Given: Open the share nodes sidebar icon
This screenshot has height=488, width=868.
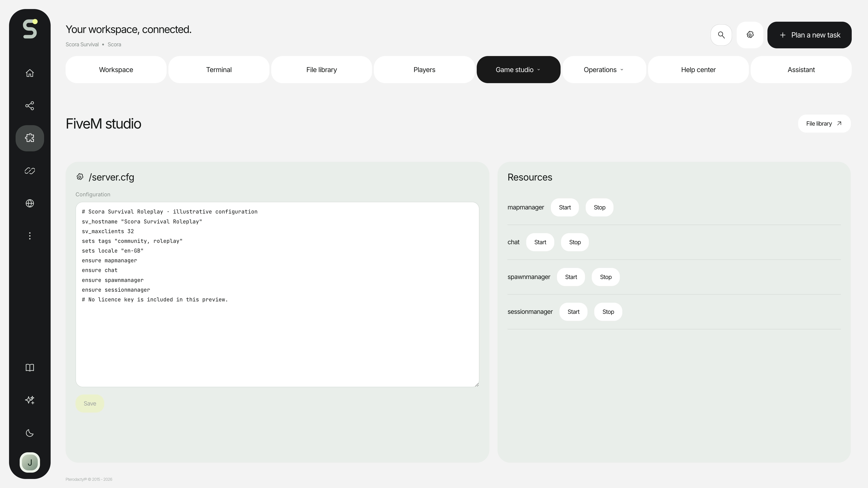Looking at the screenshot, I should [30, 106].
